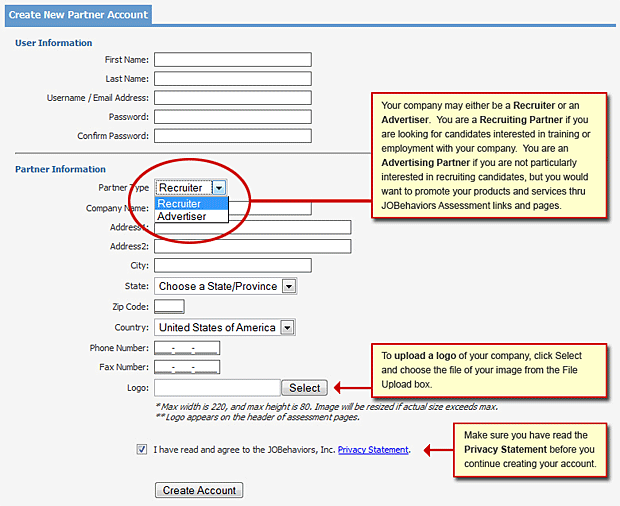The image size is (620, 506).
Task: Click the Company Name input field
Action: tap(270, 208)
